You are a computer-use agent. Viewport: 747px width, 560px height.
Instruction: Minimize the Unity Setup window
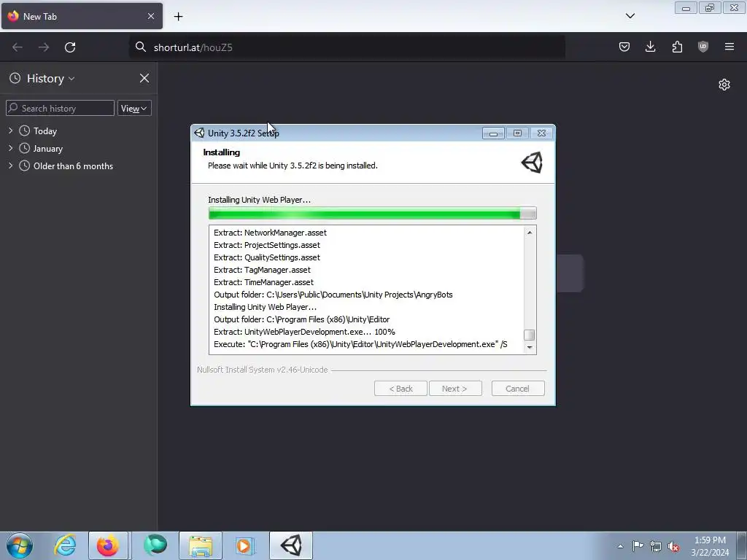coord(493,133)
